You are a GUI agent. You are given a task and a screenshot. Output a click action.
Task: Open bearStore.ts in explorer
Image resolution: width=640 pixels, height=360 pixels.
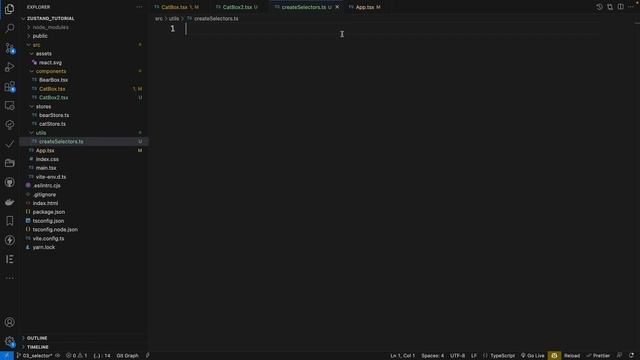[54, 115]
